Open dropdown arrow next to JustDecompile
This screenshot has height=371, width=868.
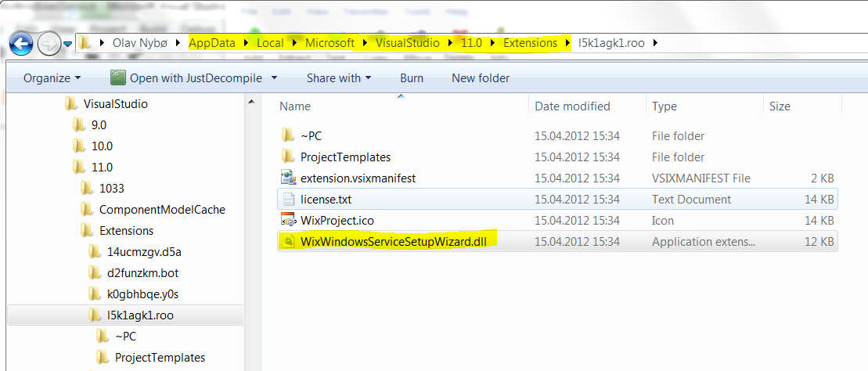[x=273, y=78]
